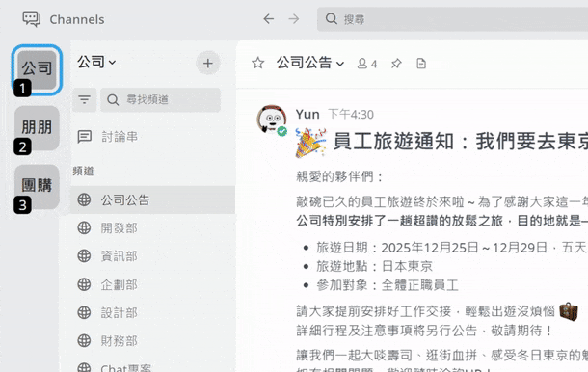Image resolution: width=588 pixels, height=372 pixels.
Task: Switch to the 團購 team
Action: click(37, 186)
